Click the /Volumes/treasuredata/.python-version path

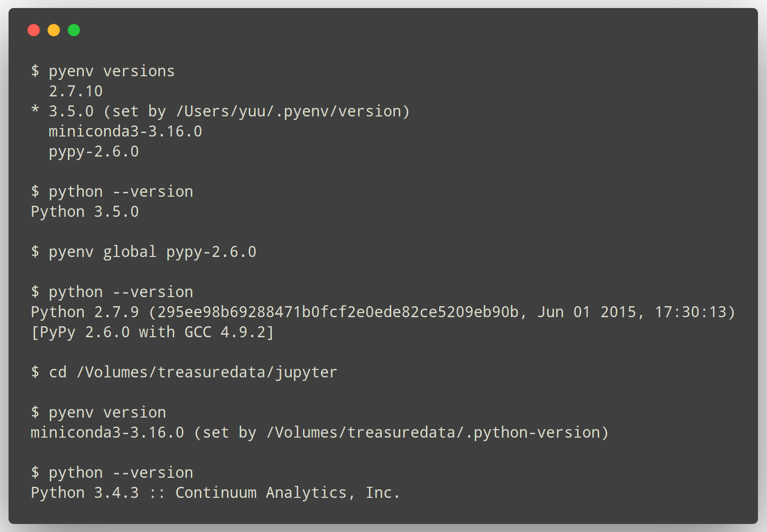tap(433, 433)
